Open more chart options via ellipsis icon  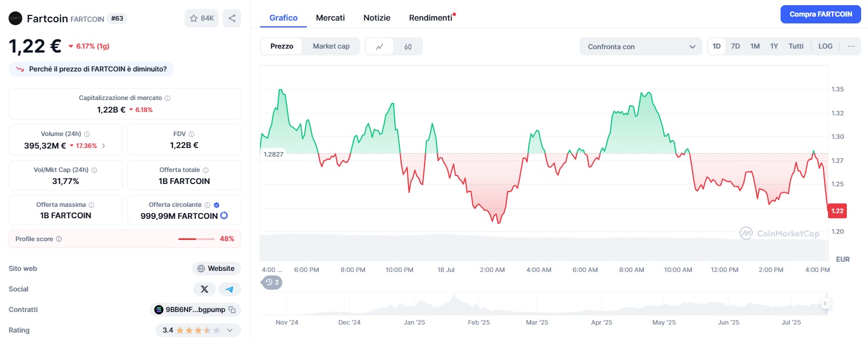851,46
